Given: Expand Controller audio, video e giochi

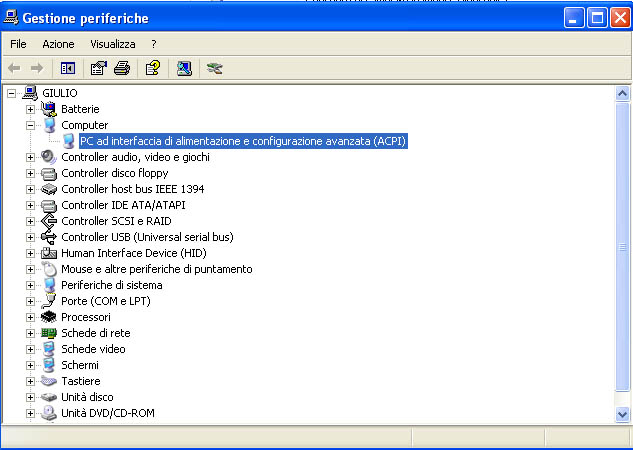Looking at the screenshot, I should point(30,157).
